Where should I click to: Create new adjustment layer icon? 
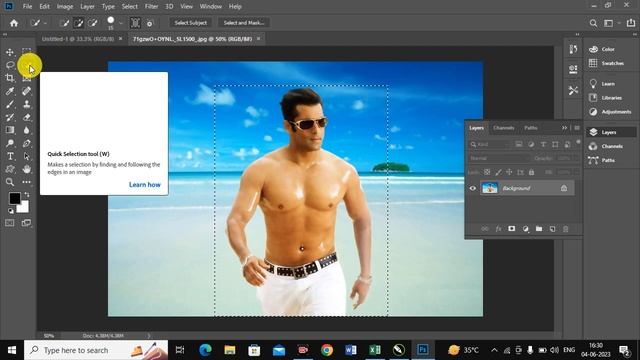(x=525, y=229)
